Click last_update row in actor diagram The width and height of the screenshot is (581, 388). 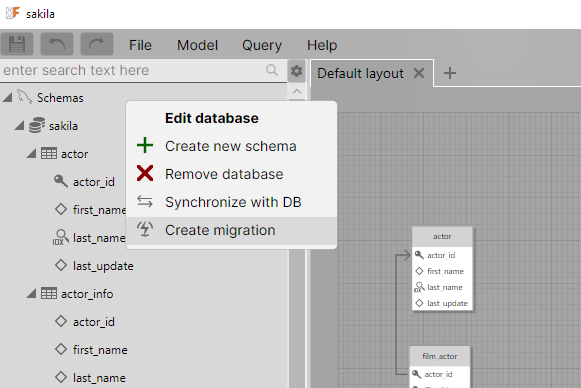point(442,303)
